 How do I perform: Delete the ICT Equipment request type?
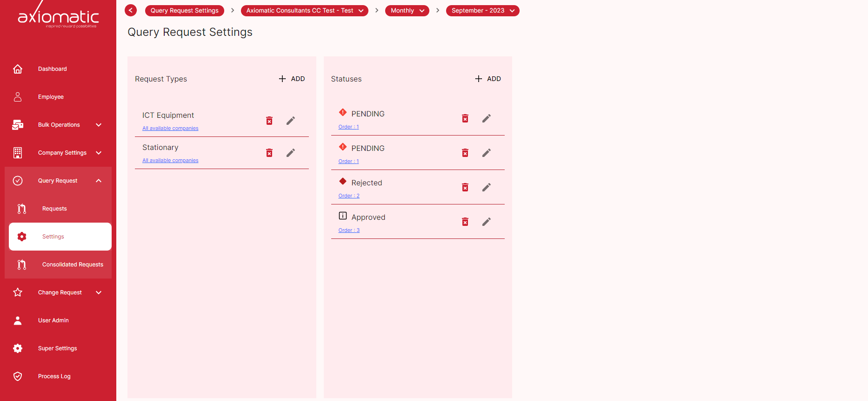(269, 121)
